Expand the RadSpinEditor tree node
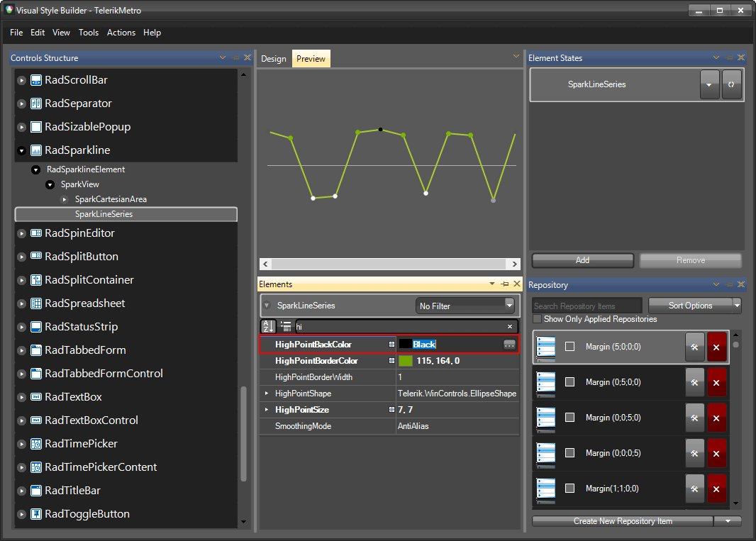The image size is (756, 541). coord(21,233)
